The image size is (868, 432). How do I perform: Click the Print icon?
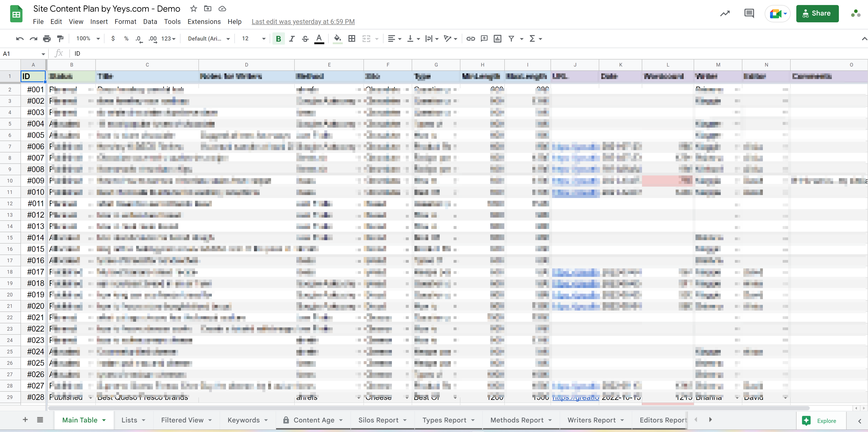tap(47, 39)
